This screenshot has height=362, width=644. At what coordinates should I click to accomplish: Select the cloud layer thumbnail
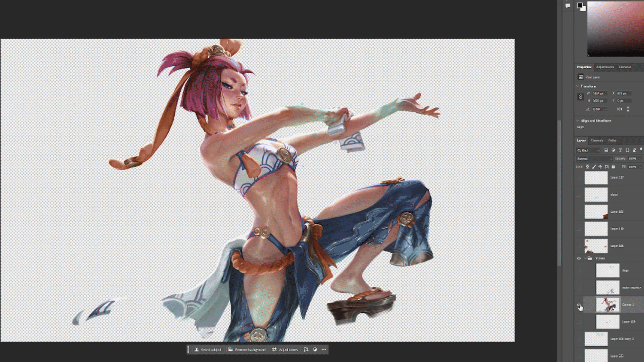tap(596, 195)
